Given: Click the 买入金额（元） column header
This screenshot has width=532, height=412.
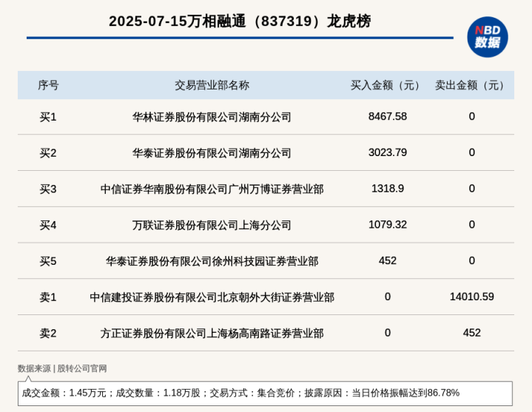Looking at the screenshot, I should (x=387, y=85).
